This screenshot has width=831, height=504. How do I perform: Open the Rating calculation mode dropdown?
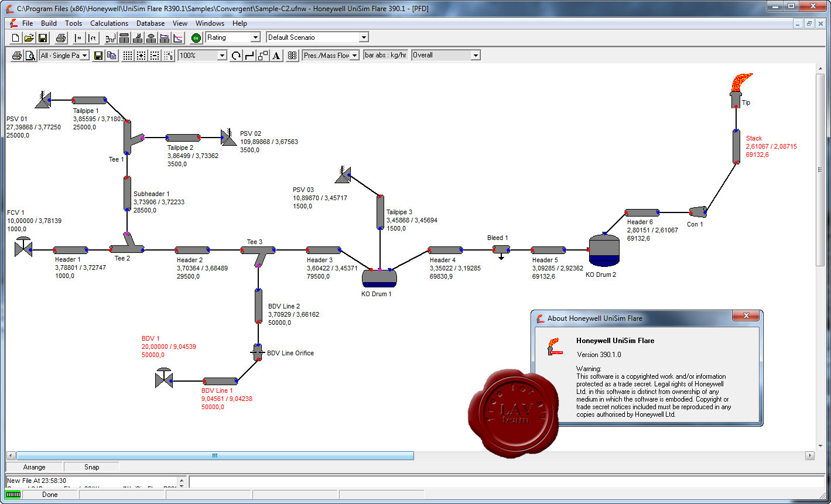(255, 37)
